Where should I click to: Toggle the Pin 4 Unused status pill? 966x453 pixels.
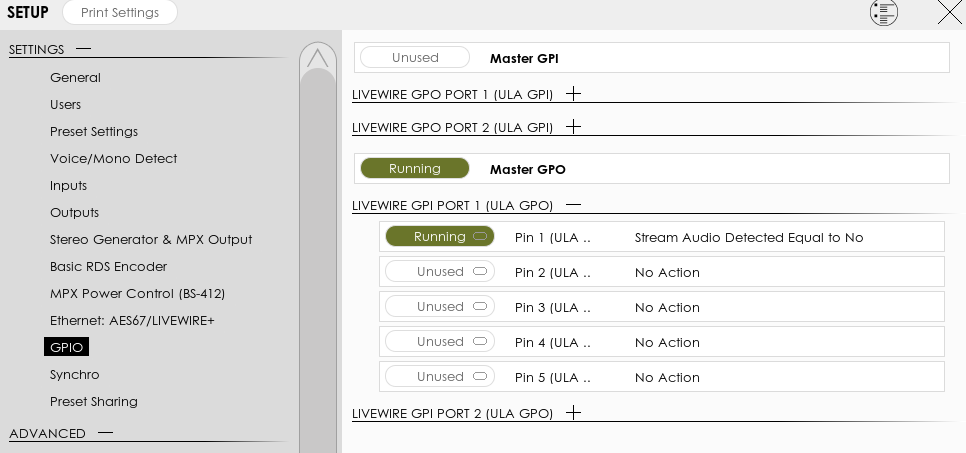[440, 342]
